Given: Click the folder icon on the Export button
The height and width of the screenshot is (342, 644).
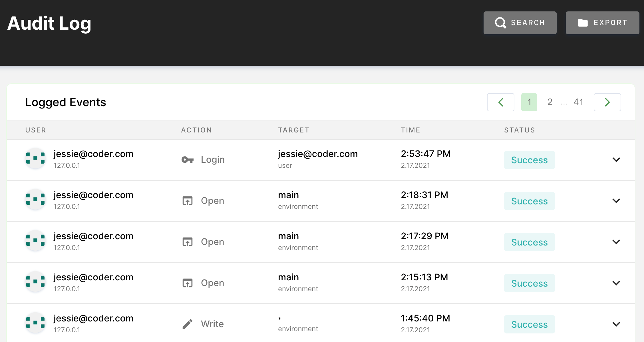Looking at the screenshot, I should point(583,22).
